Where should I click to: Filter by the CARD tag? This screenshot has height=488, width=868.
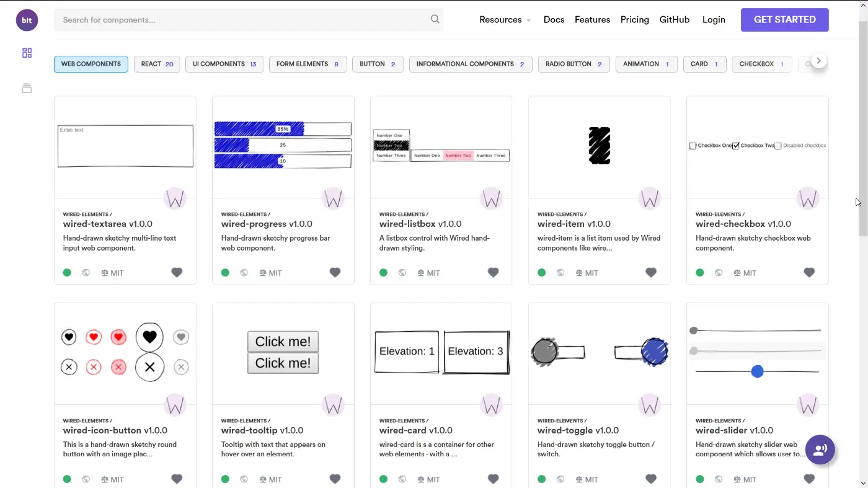point(704,64)
